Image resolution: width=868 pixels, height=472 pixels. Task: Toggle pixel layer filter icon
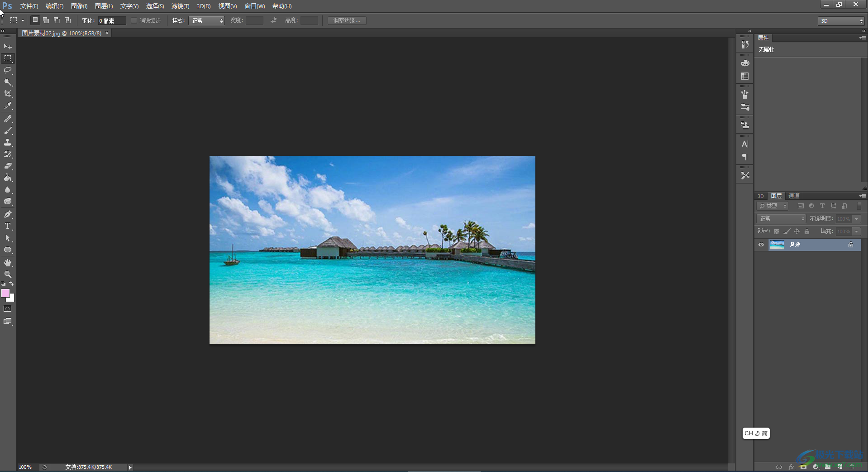(801, 206)
